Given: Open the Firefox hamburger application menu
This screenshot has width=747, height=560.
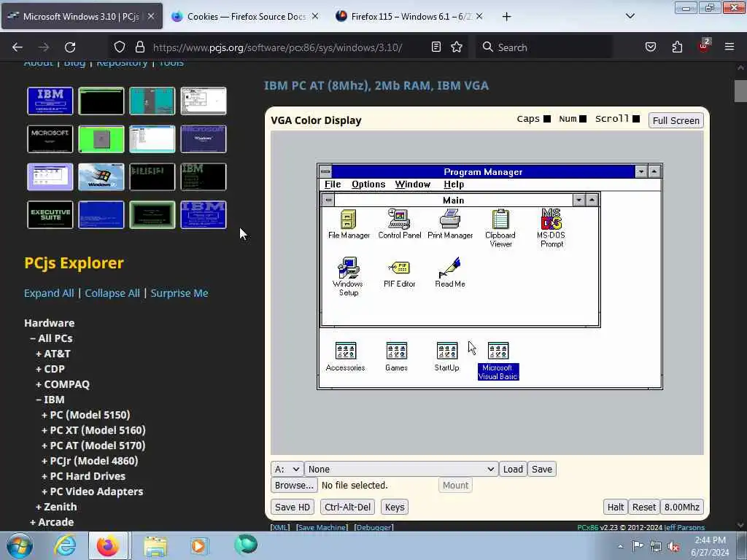Looking at the screenshot, I should tap(729, 47).
